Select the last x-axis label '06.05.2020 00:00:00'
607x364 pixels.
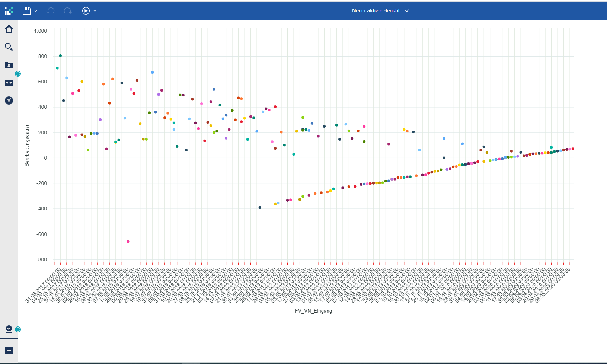(x=553, y=285)
